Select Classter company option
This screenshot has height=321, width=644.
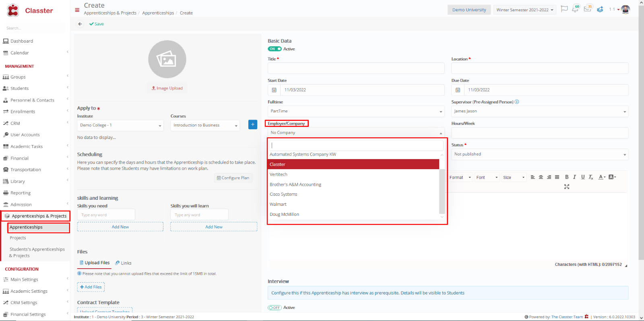coord(353,164)
